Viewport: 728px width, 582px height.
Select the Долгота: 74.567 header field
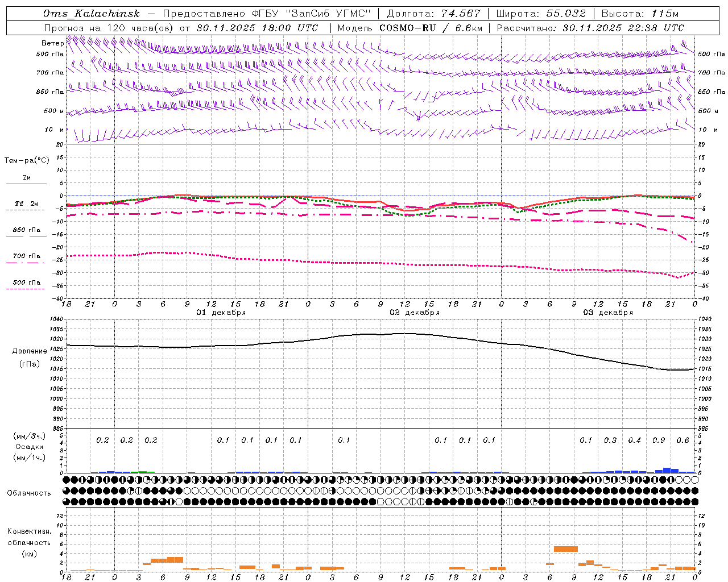coord(433,14)
